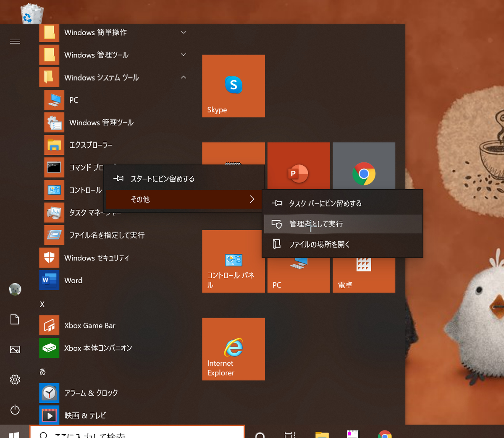Open 映画 & テレビ icon

[49, 415]
